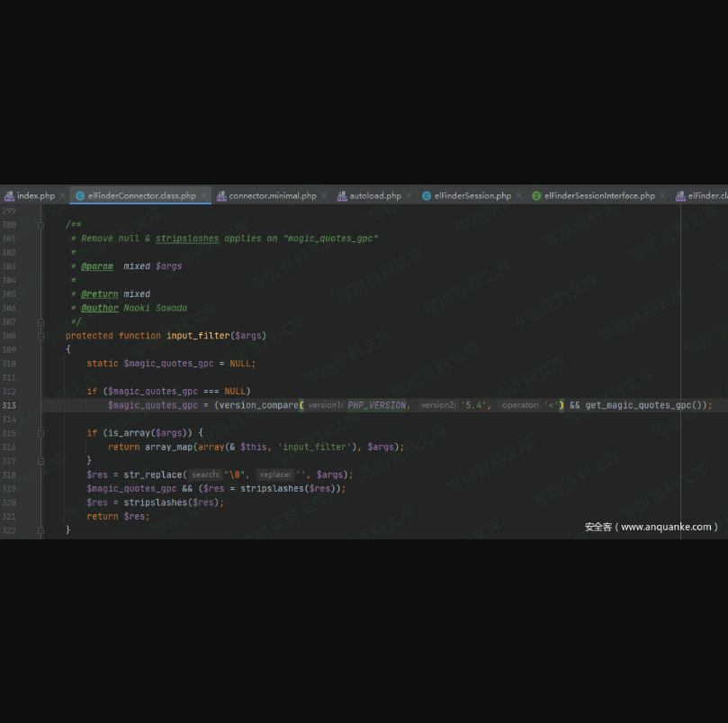
Task: Close the elFinderConnector.class.php tab
Action: pos(203,195)
